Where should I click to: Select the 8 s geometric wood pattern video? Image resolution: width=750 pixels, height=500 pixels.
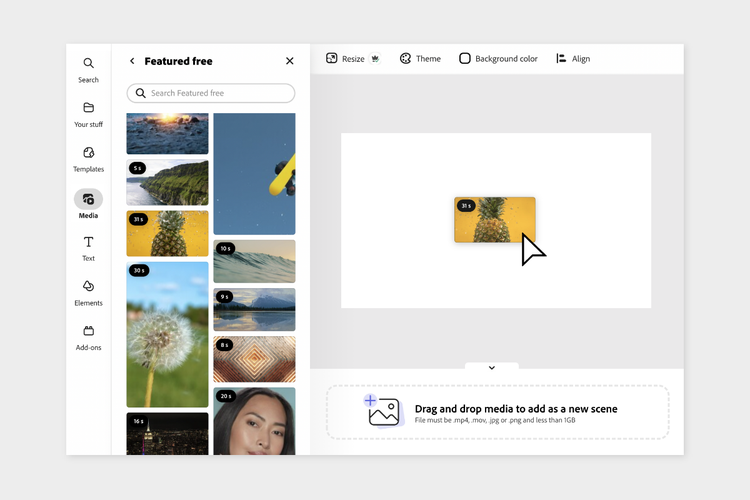tap(254, 359)
